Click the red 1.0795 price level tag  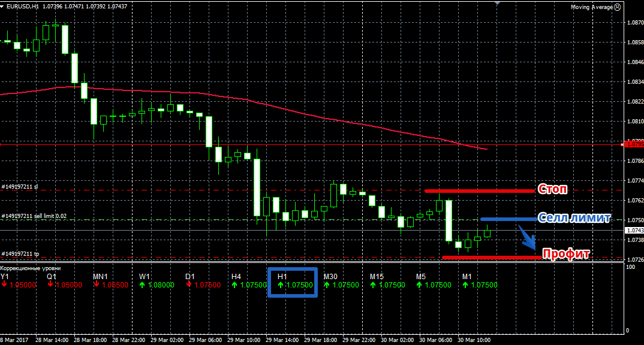click(633, 144)
